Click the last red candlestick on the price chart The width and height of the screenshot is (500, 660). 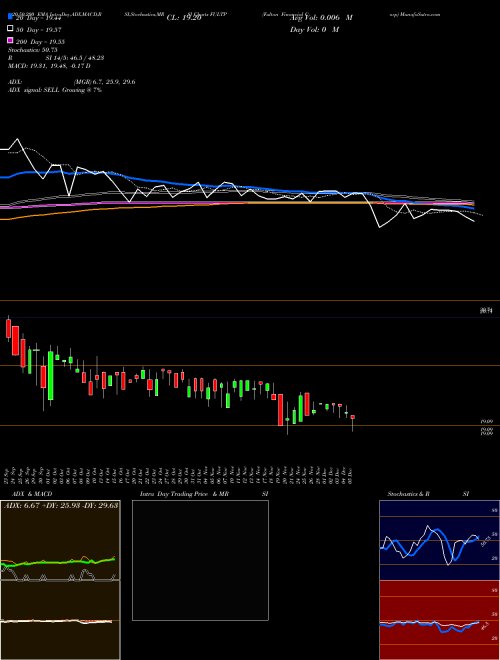(x=353, y=417)
